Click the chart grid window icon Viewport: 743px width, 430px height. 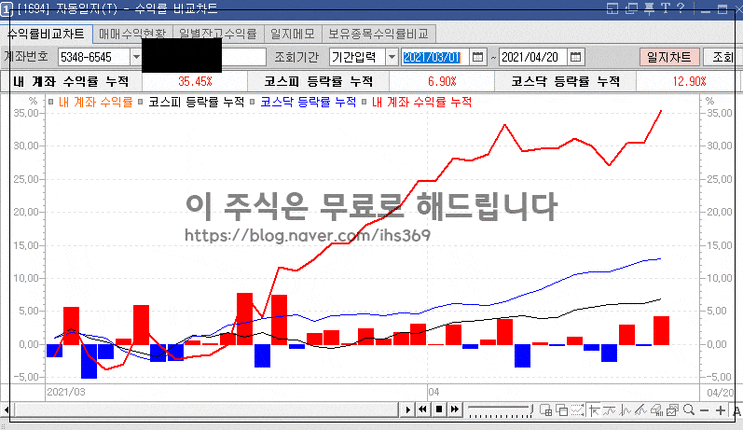[545, 410]
